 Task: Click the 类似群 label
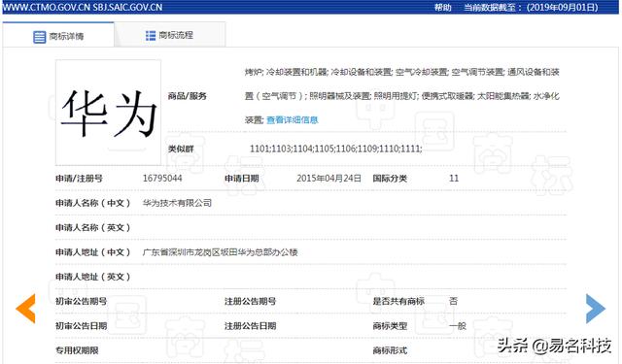tap(181, 149)
